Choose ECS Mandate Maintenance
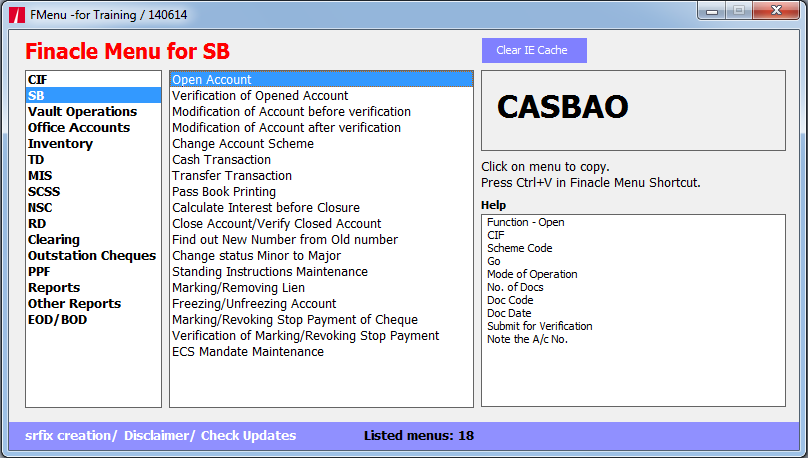Screen dimensions: 808x458 pos(322,351)
